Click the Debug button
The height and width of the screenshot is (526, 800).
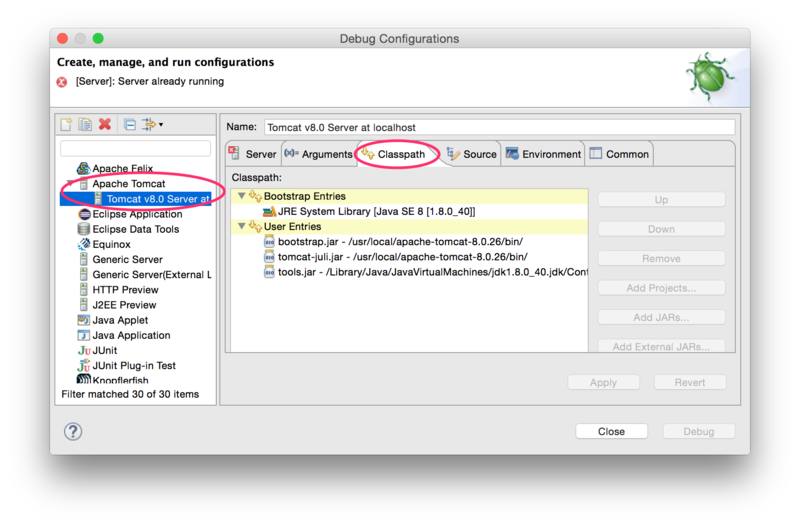(698, 431)
